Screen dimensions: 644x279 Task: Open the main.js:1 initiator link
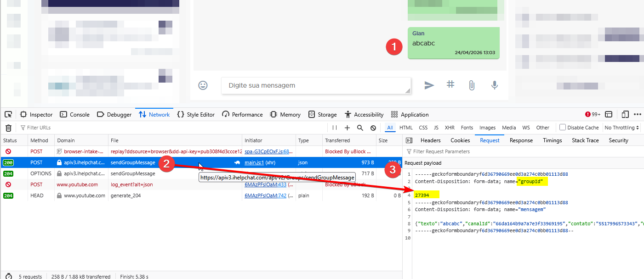click(x=254, y=162)
